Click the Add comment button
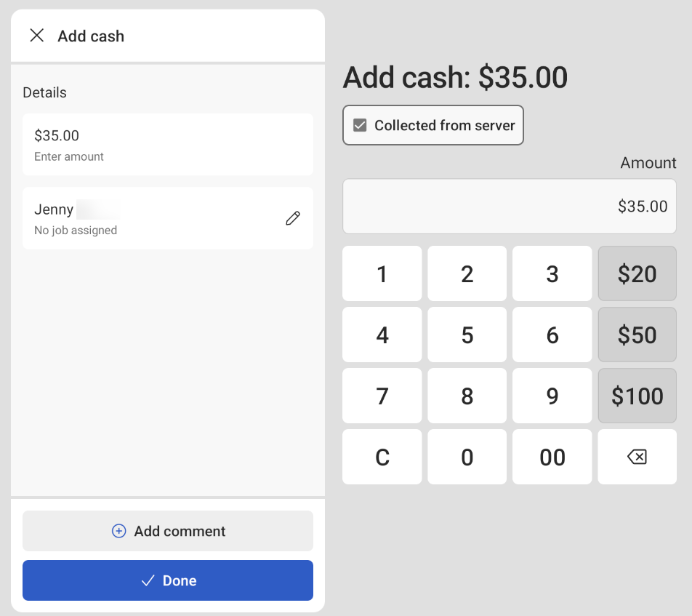The width and height of the screenshot is (692, 616). coord(168,531)
